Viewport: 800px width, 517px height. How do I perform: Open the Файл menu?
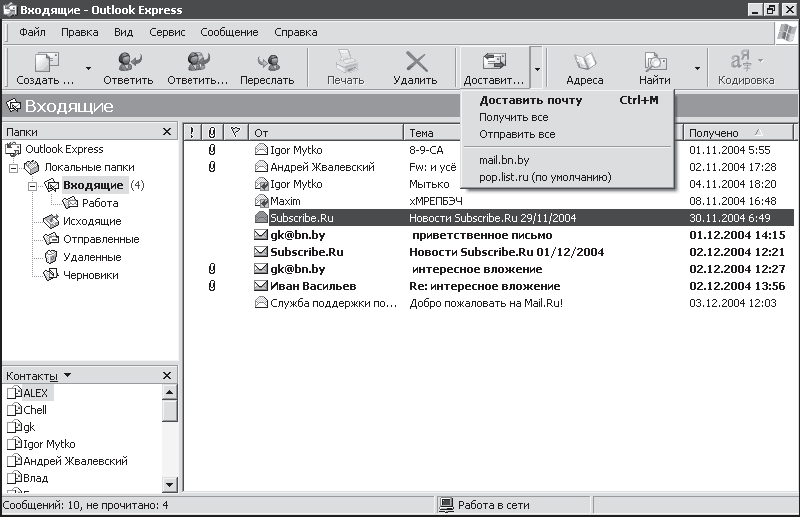(32, 32)
